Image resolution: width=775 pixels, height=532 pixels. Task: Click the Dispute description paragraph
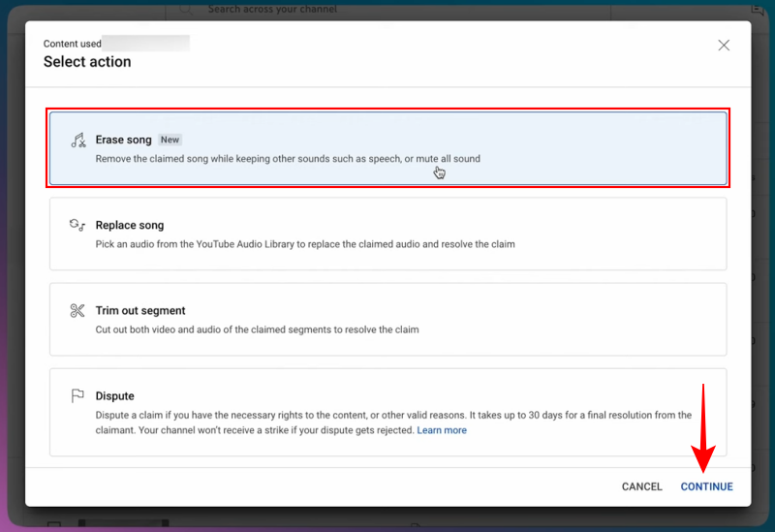click(387, 422)
